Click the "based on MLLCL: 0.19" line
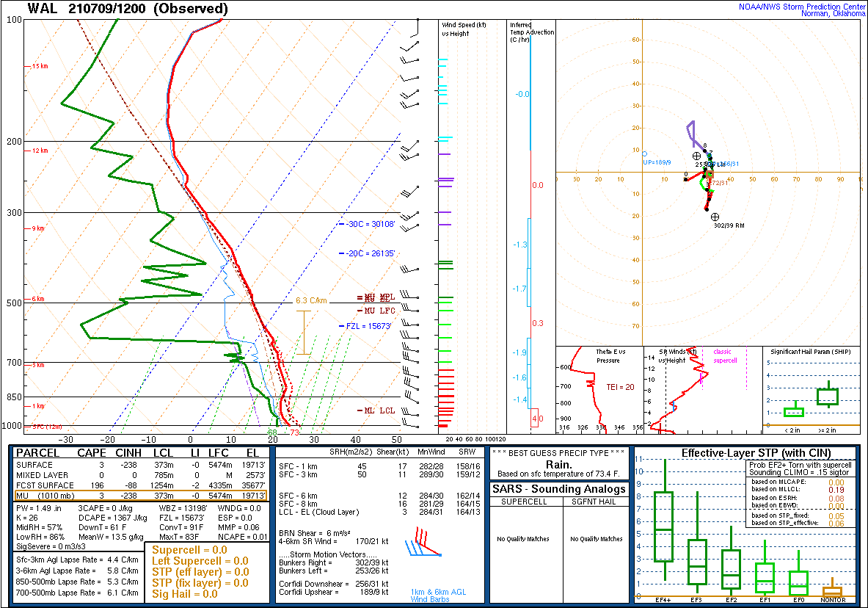The image size is (868, 608). coord(798,489)
